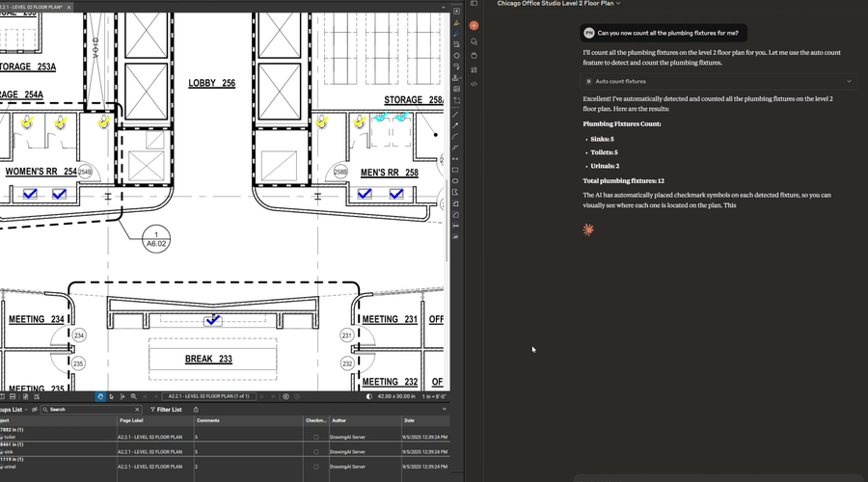Screen dimensions: 868x482
Task: Open the chat history icon in sidebar
Action: [x=474, y=41]
